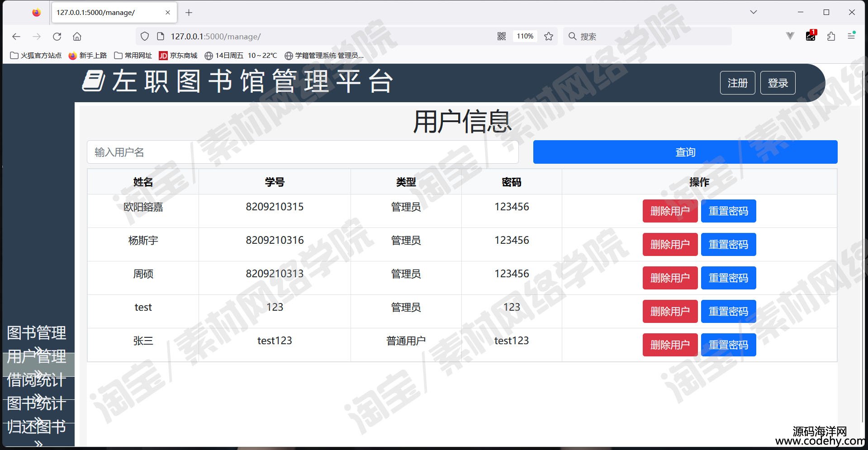868x450 pixels.
Task: Open the Firefox application menu
Action: pyautogui.click(x=851, y=36)
